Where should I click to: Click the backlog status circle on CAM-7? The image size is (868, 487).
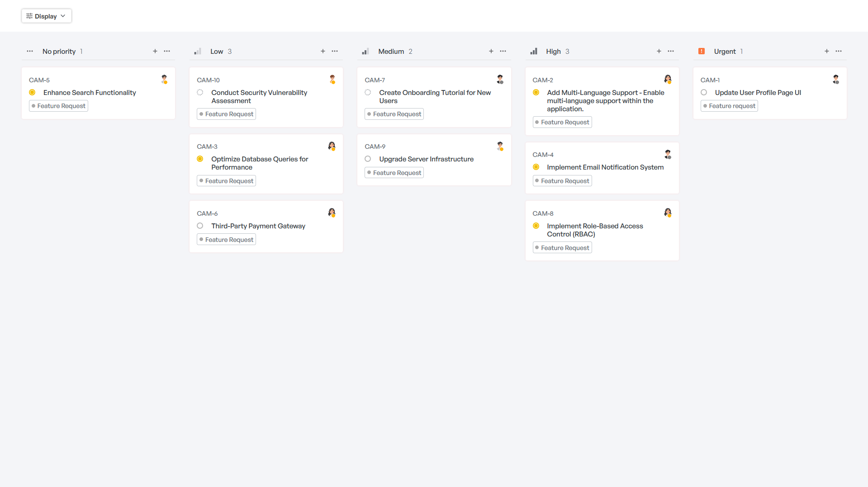pyautogui.click(x=367, y=92)
